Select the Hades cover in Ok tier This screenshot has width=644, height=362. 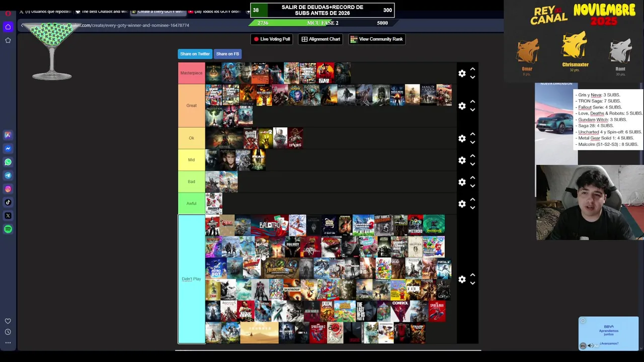(x=295, y=138)
